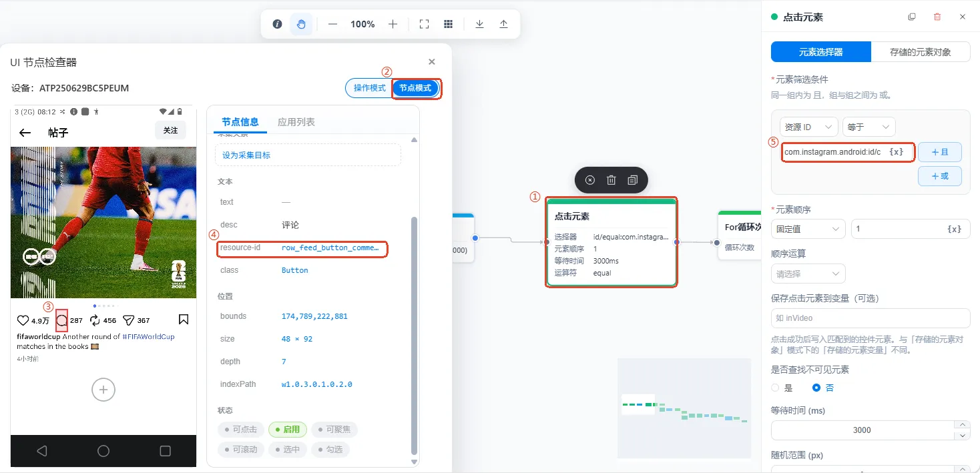Zoom out with the minus icon
The width and height of the screenshot is (980, 473).
(x=332, y=24)
